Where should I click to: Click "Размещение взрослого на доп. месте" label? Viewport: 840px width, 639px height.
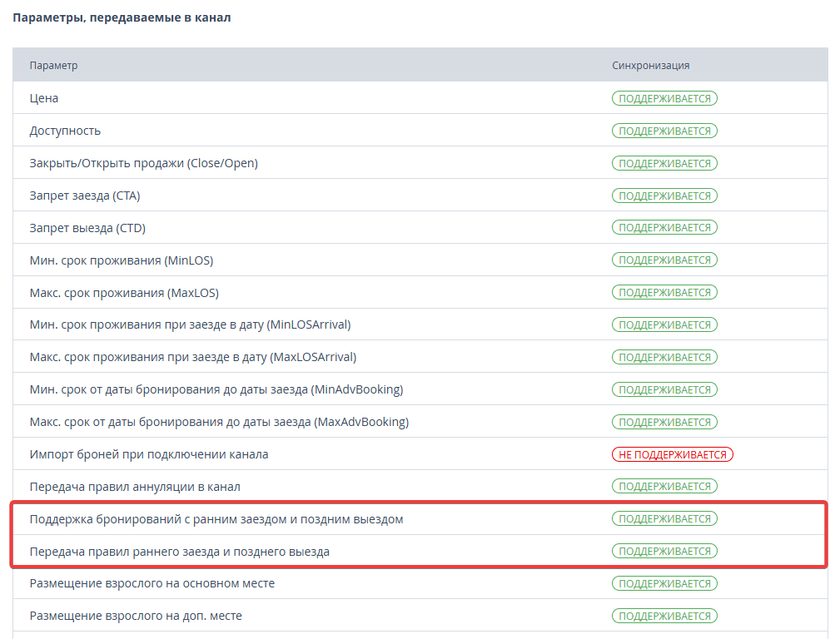tap(136, 616)
